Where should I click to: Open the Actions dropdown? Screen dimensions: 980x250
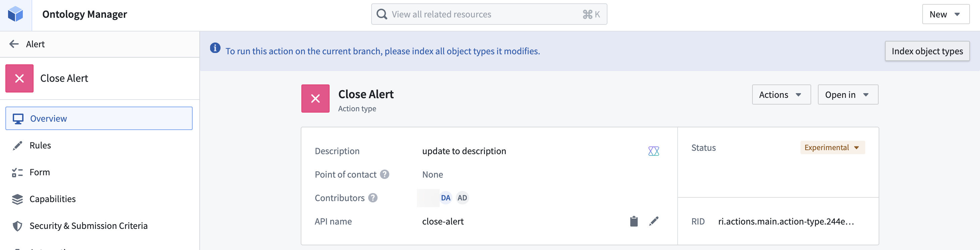(781, 94)
